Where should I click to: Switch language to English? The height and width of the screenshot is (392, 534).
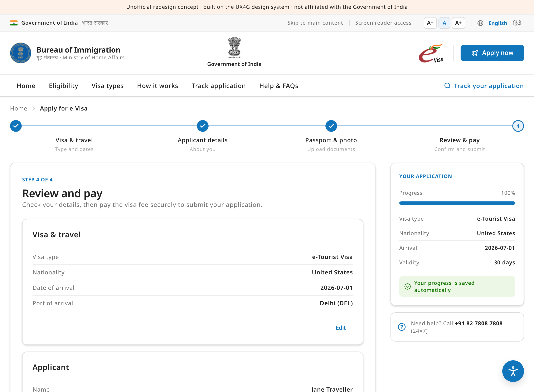click(x=497, y=23)
